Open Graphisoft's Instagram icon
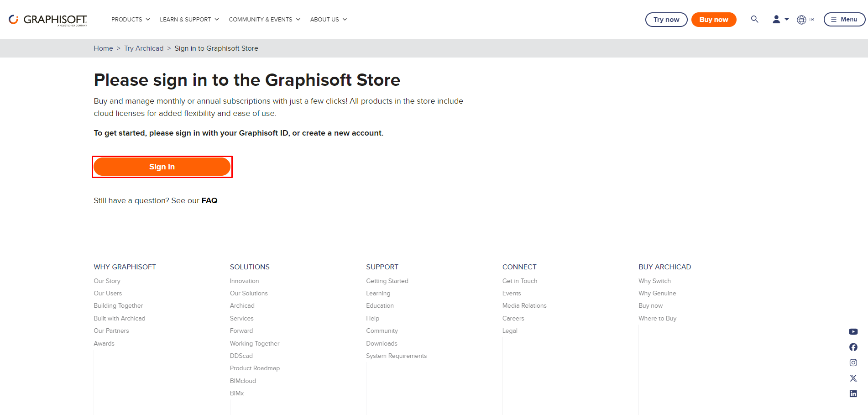The height and width of the screenshot is (415, 868). pyautogui.click(x=853, y=363)
